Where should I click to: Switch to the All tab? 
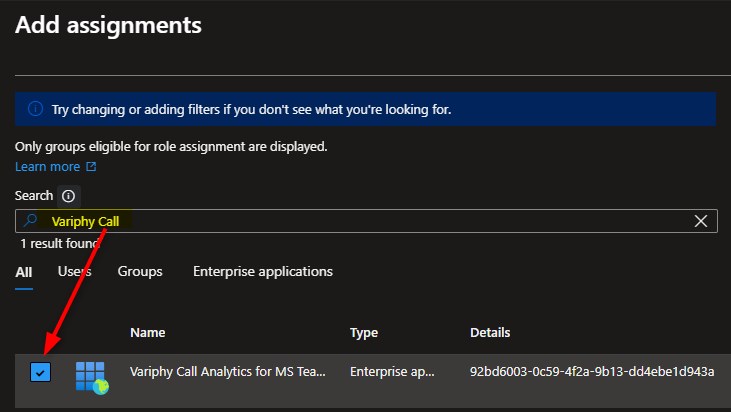24,272
